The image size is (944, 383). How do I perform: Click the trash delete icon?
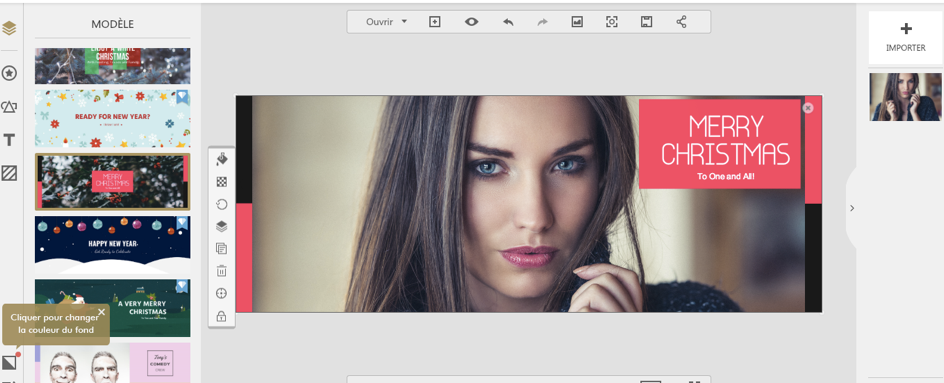[222, 271]
